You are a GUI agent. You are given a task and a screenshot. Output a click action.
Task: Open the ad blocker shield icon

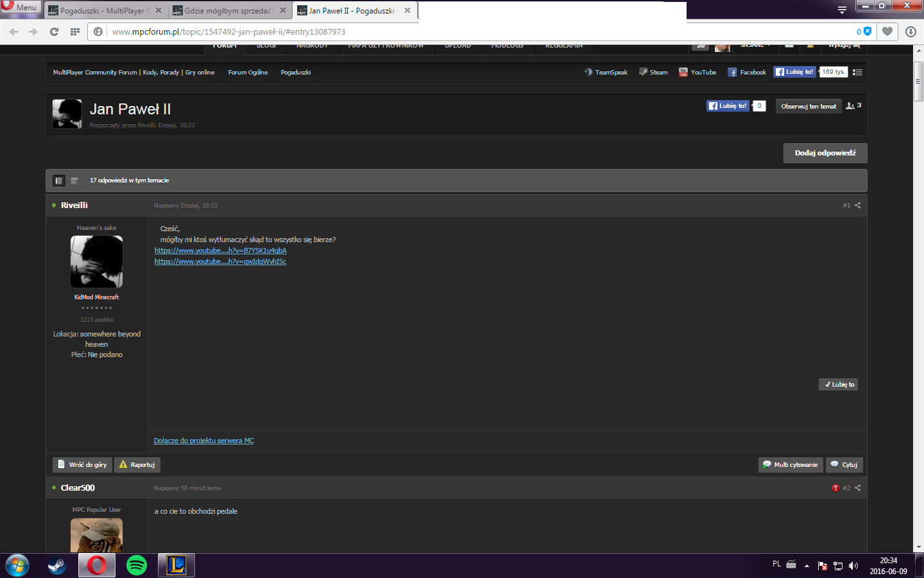click(x=868, y=31)
